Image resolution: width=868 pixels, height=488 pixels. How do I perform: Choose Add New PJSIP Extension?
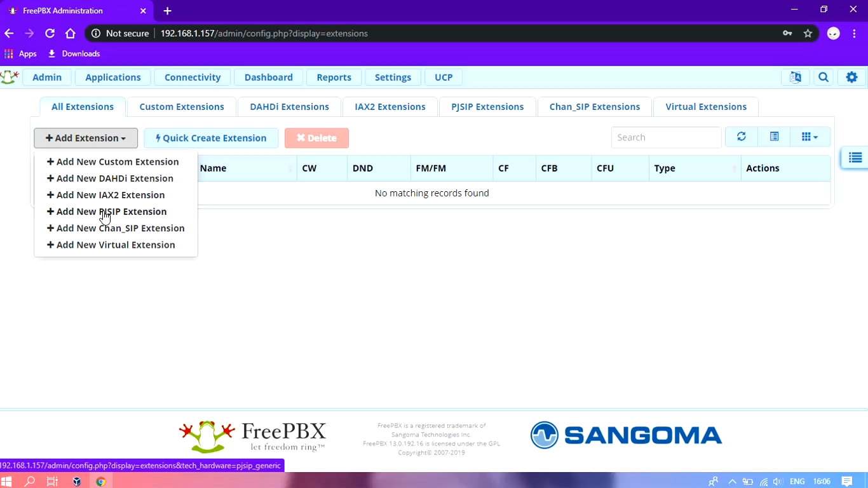[107, 212]
